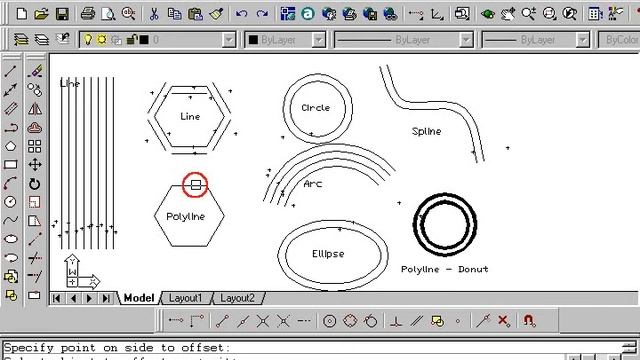Select the Construction Line tool

11,90
